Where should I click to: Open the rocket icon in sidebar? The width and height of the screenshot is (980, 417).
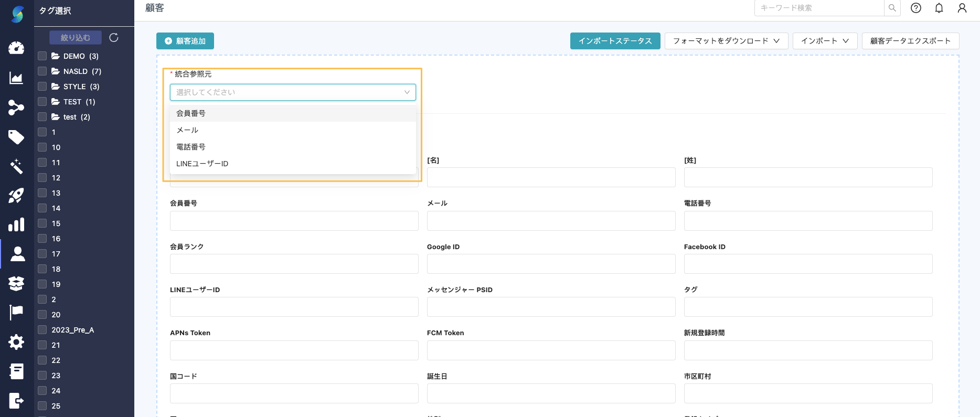(16, 196)
